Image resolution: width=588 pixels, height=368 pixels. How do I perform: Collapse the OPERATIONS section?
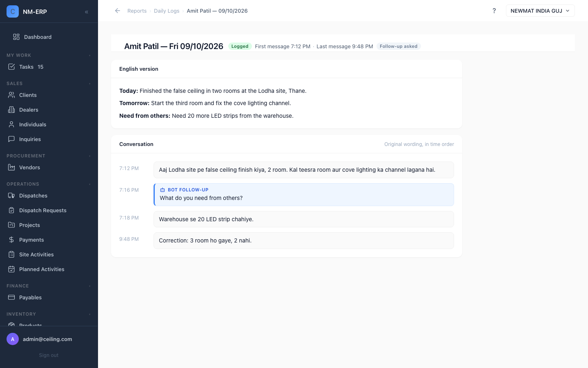point(89,184)
